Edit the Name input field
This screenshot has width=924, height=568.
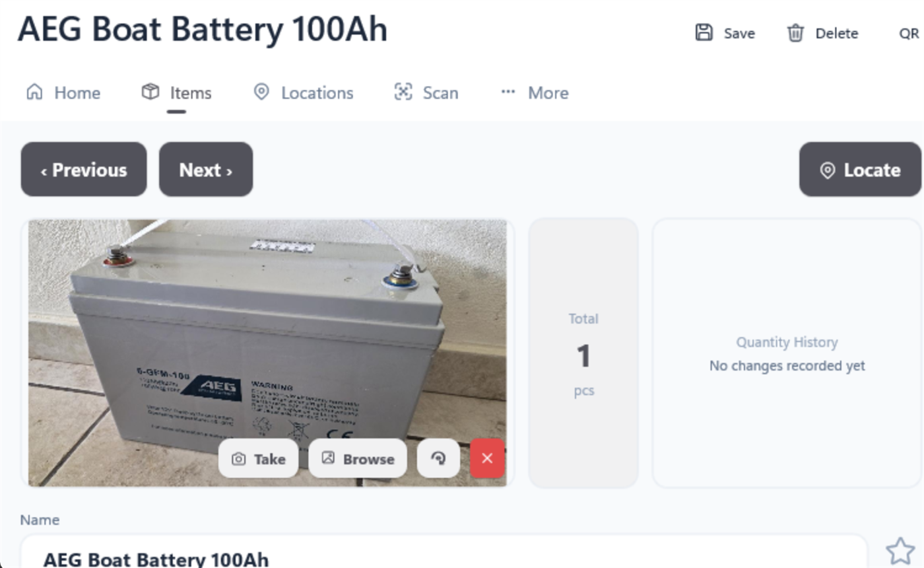pos(444,553)
